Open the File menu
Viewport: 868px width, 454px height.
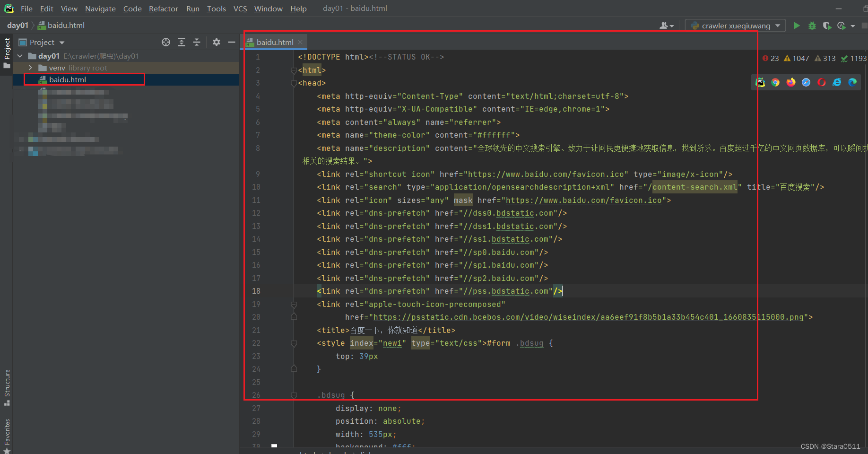(26, 9)
